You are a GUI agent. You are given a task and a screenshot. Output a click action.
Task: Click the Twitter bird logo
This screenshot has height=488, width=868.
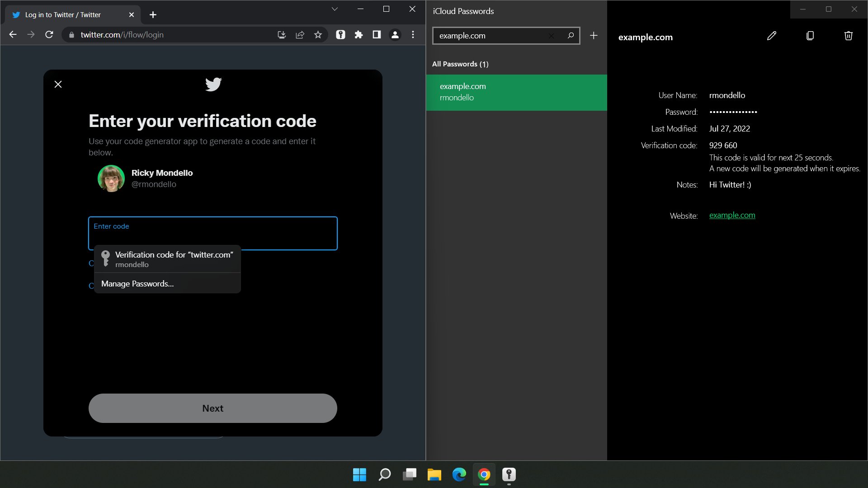[213, 84]
